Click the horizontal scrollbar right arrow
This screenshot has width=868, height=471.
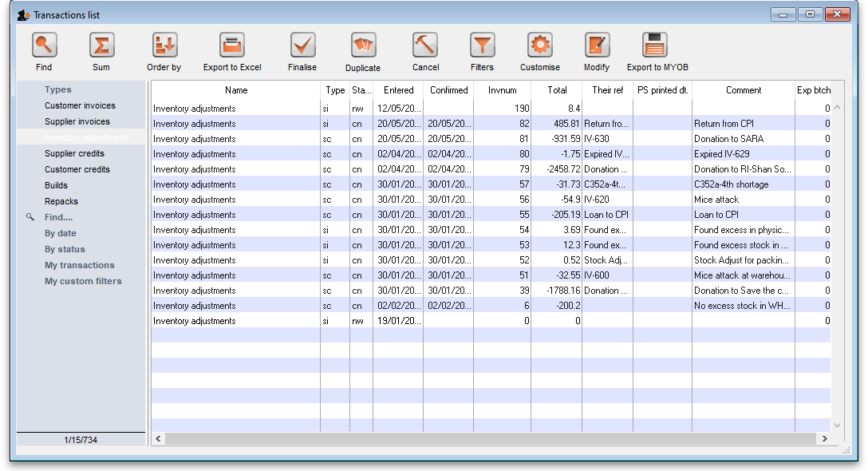pyautogui.click(x=824, y=438)
